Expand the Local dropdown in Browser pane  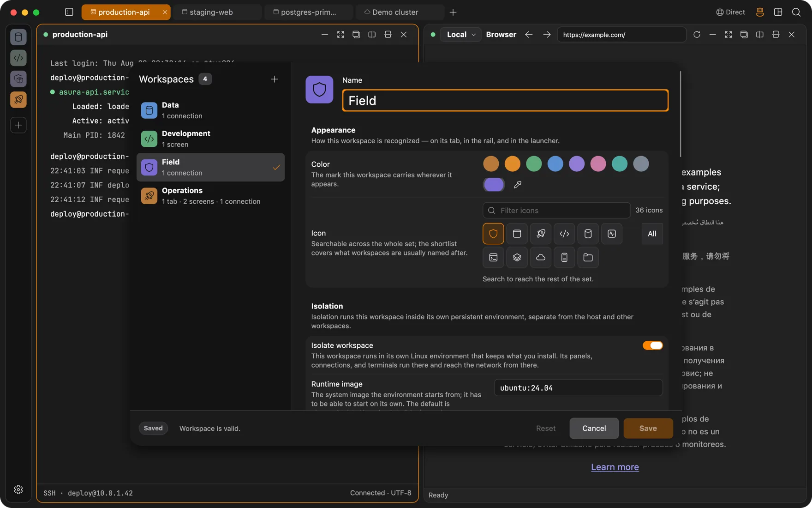[461, 35]
